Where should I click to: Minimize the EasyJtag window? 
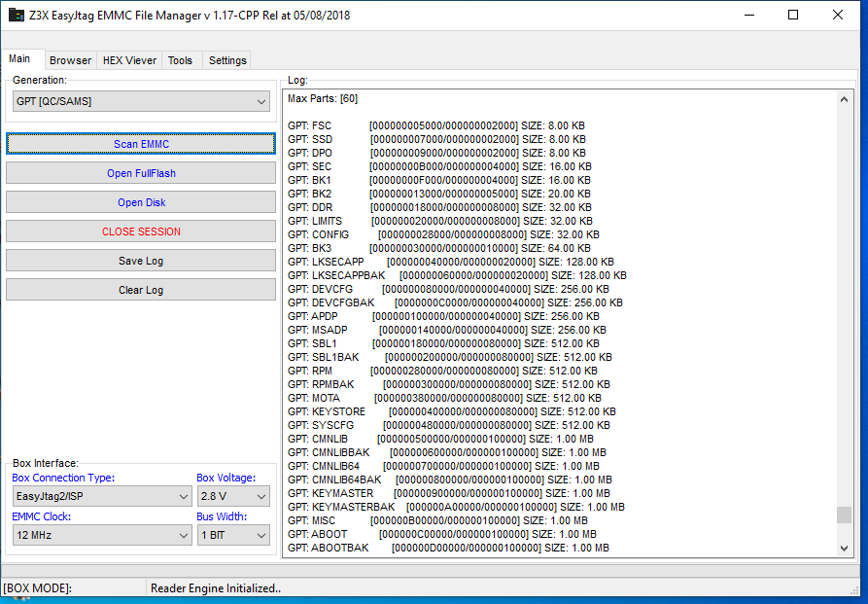(x=749, y=15)
